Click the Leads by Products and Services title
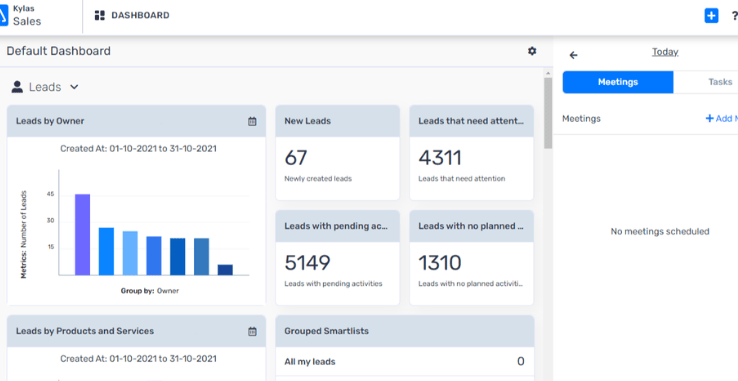Viewport: 738px width, 381px height. click(x=85, y=331)
